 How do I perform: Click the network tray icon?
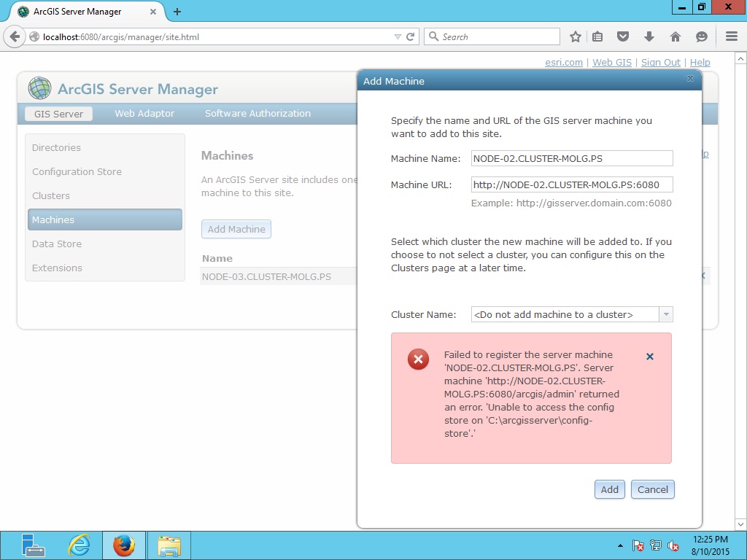(656, 545)
